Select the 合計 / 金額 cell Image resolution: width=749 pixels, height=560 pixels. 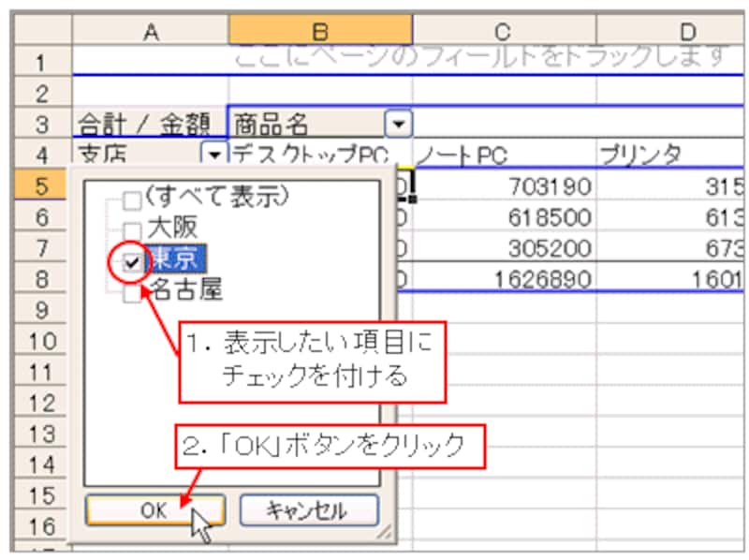click(x=150, y=124)
